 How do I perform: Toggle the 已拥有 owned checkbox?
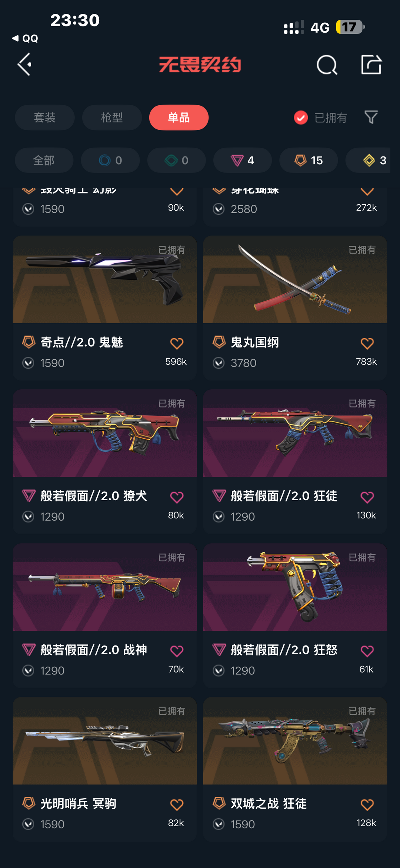[301, 118]
